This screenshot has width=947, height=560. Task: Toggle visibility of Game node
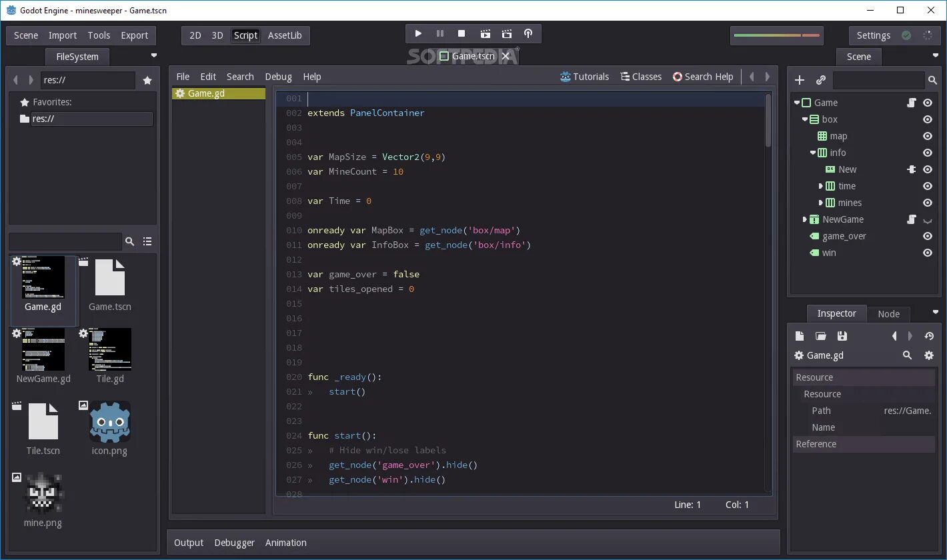click(x=928, y=103)
